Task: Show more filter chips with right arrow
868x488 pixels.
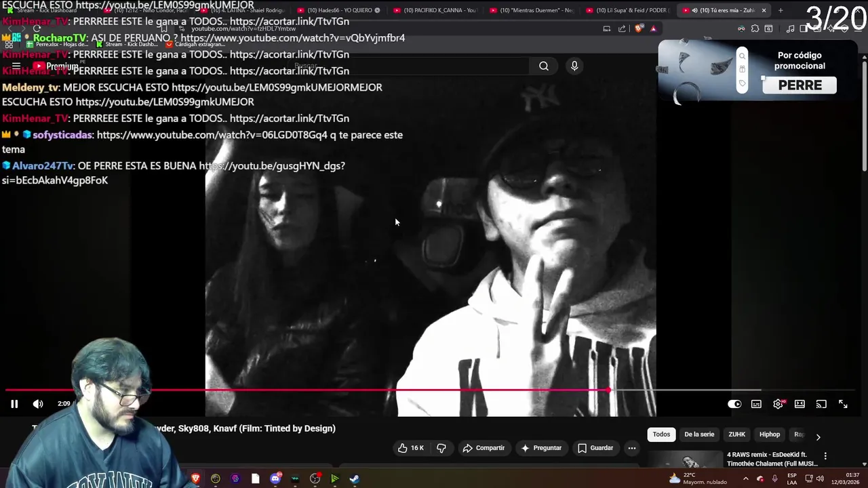Action: coord(818,437)
